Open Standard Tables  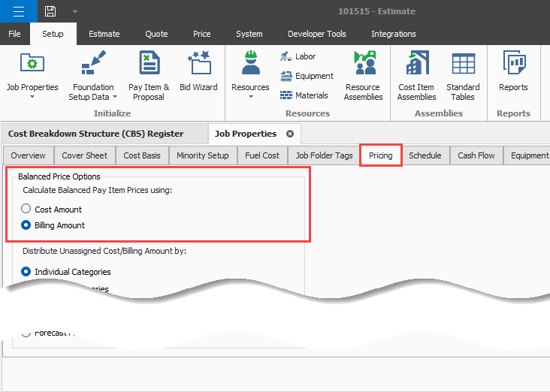[463, 75]
